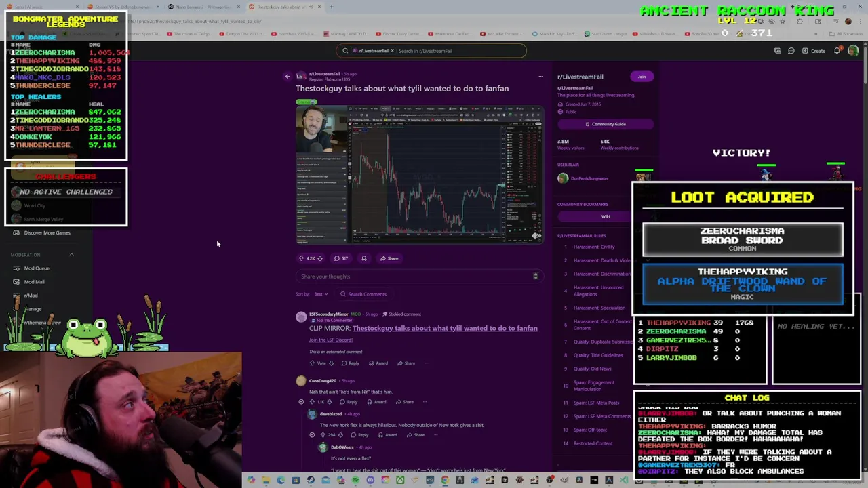The image size is (868, 488).
Task: Award the LSFSecondaryMirror comment
Action: coord(378,363)
